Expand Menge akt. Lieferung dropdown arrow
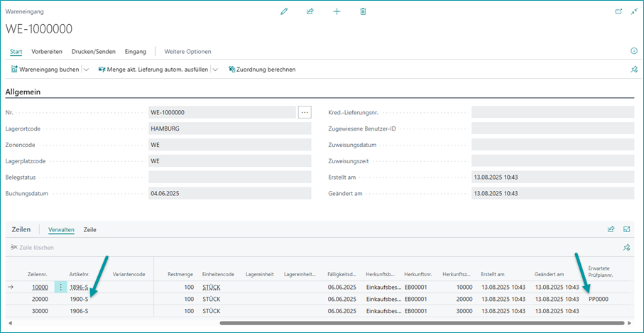The height and width of the screenshot is (333, 644). tap(215, 70)
